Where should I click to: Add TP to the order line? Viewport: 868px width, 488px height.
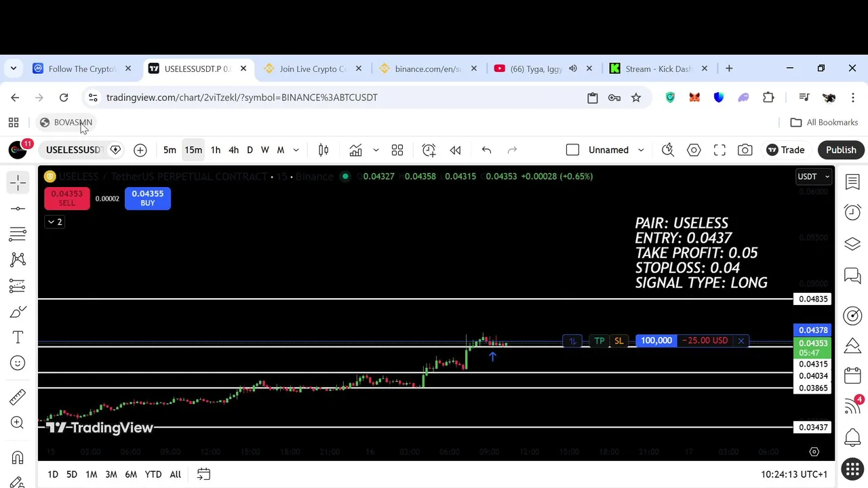[x=599, y=341]
